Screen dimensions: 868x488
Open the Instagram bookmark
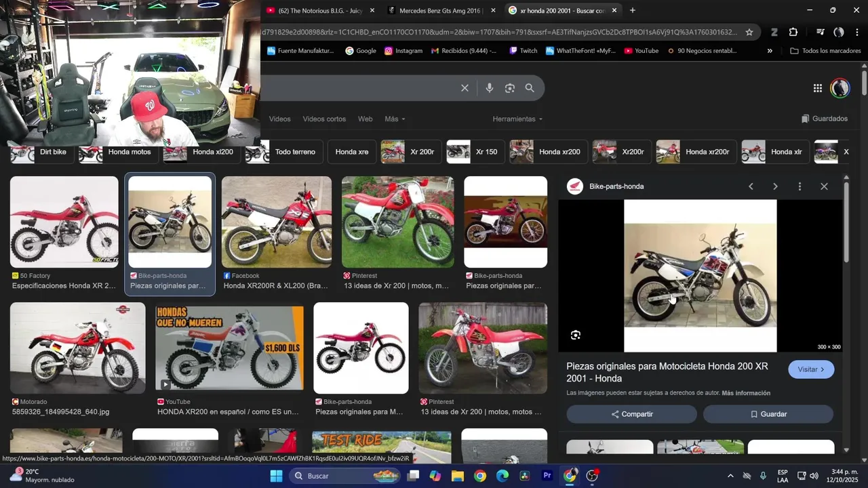[403, 51]
